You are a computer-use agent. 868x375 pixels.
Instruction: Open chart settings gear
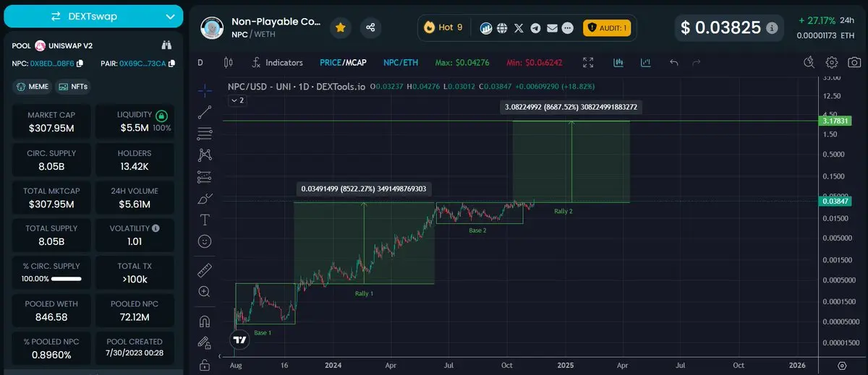[x=833, y=63]
